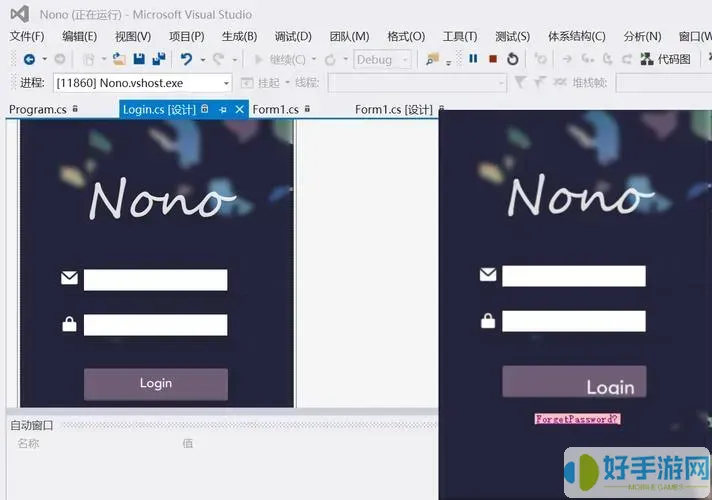Open the 分析(N) menu
The width and height of the screenshot is (712, 500).
642,36
